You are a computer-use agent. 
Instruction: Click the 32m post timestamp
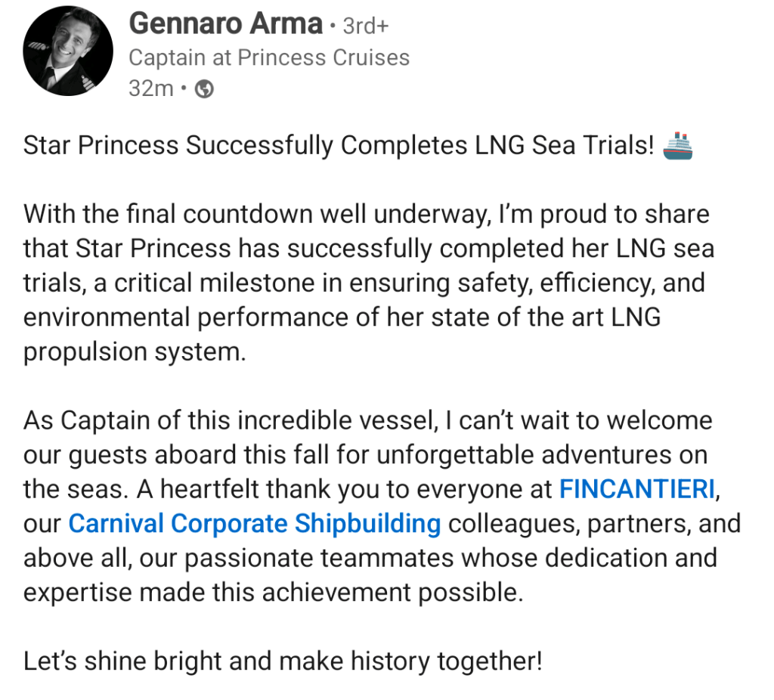point(151,89)
